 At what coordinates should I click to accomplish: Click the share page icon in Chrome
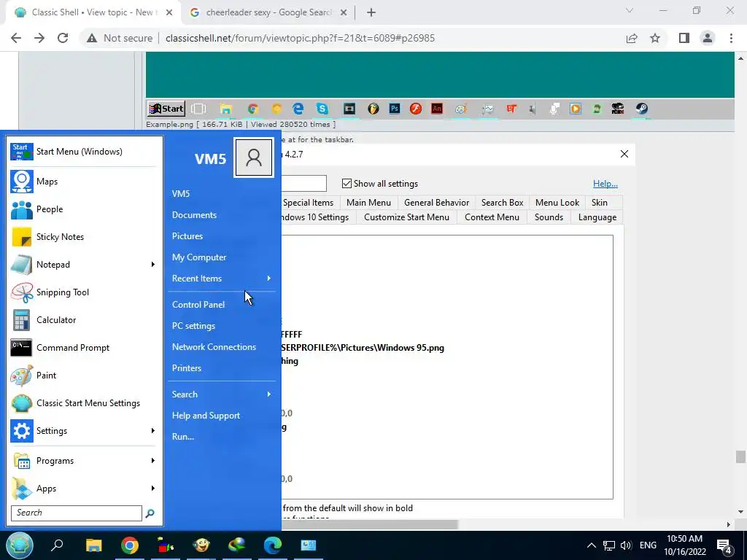[x=632, y=38]
